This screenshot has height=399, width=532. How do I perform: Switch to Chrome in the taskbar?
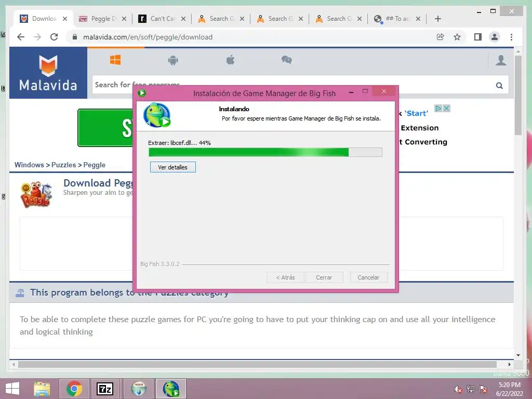click(74, 389)
